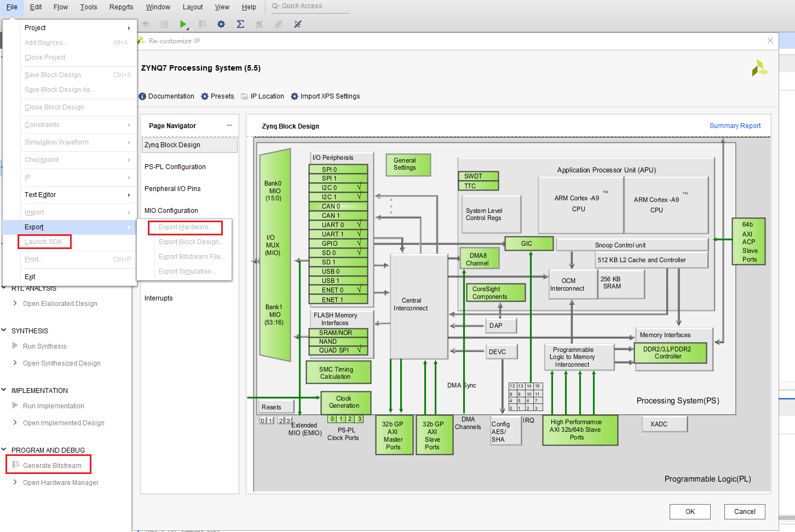Click the Presets gear icon
This screenshot has height=532, width=795.
pyautogui.click(x=217, y=96)
